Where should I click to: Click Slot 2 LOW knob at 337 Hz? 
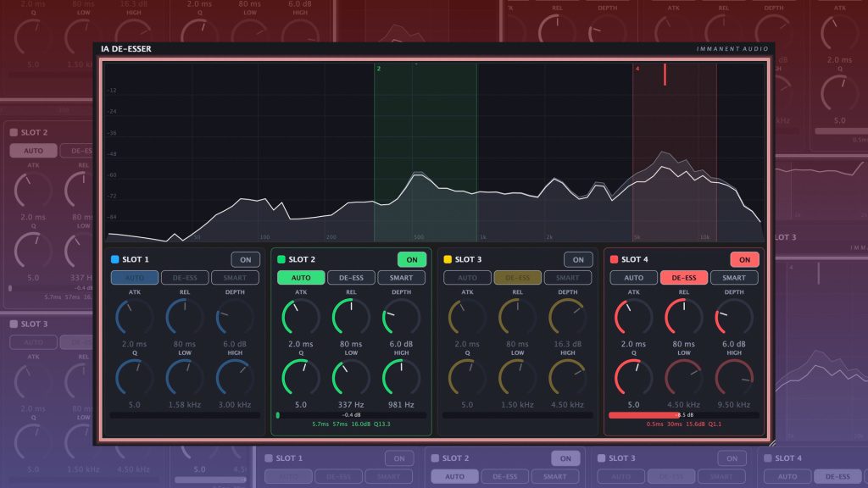pyautogui.click(x=351, y=378)
